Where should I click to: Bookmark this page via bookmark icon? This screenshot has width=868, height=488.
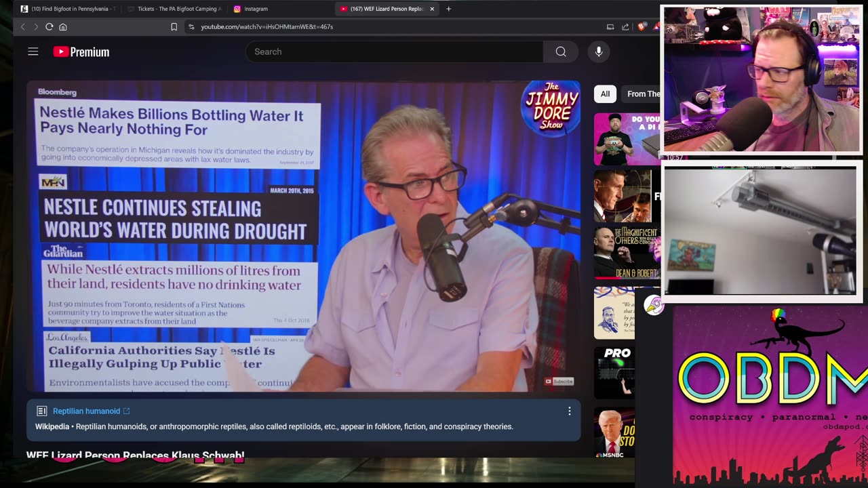(x=174, y=26)
